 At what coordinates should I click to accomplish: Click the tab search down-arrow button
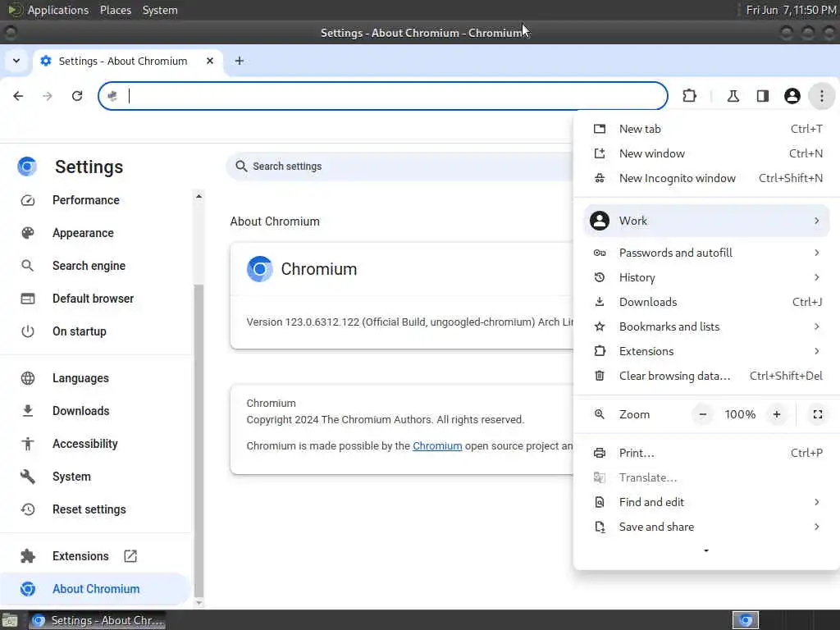(x=16, y=61)
